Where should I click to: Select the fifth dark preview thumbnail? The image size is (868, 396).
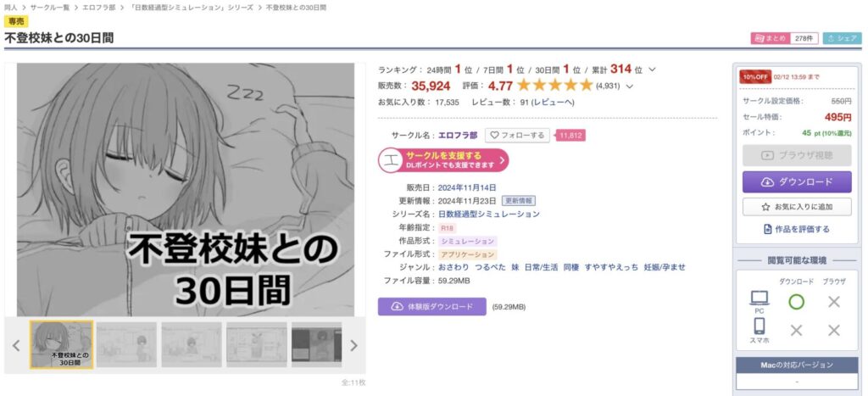[317, 344]
